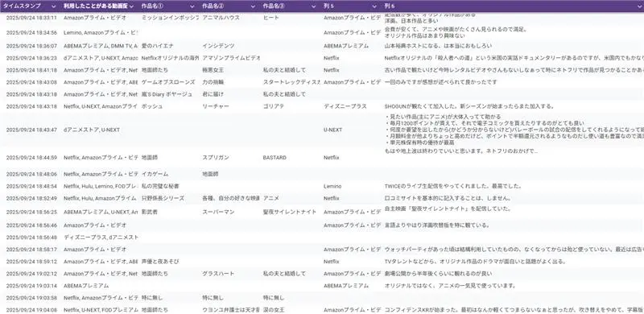Viewport: 644px width, 314px height.
Task: Click the Netflix, Hulu, Lemino, FODプレ services cell
Action: pos(101,187)
